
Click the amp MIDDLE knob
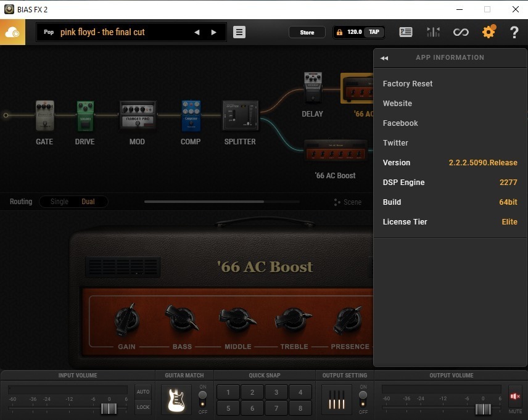click(237, 319)
